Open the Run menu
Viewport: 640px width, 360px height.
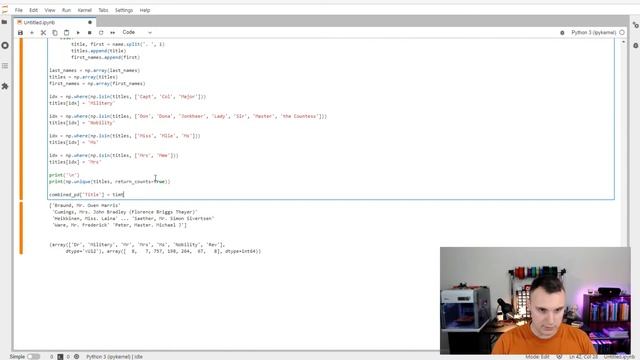pyautogui.click(x=67, y=10)
